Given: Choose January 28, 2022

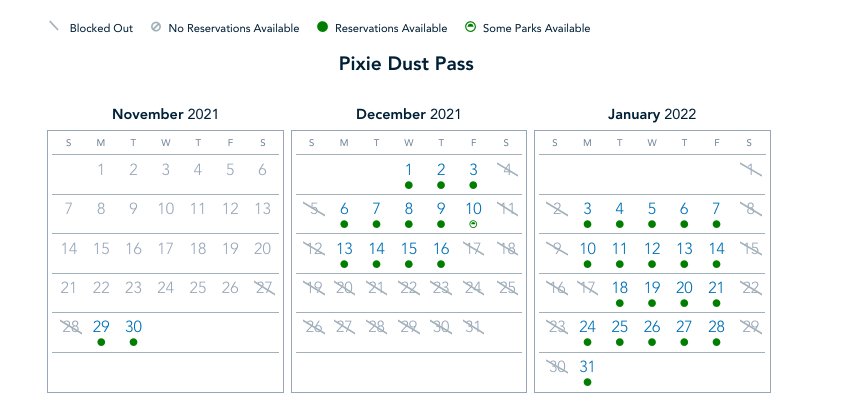Looking at the screenshot, I should 717,327.
